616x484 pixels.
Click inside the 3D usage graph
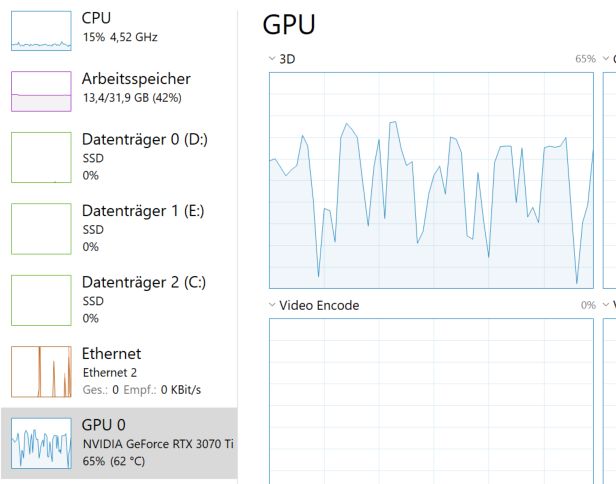432,180
